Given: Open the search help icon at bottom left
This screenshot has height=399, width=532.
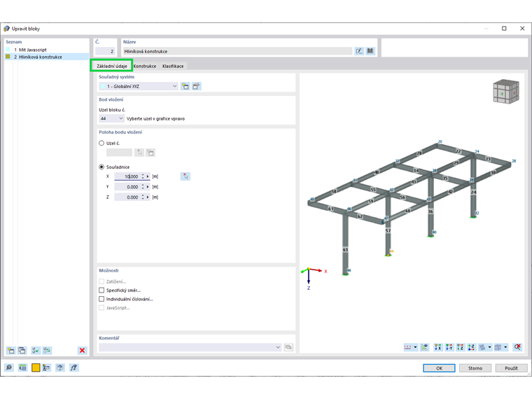Looking at the screenshot, I should 9,367.
